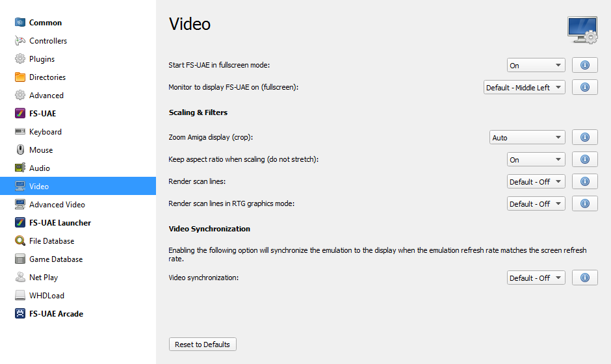Open the Game Database page
The width and height of the screenshot is (611, 364).
click(55, 259)
